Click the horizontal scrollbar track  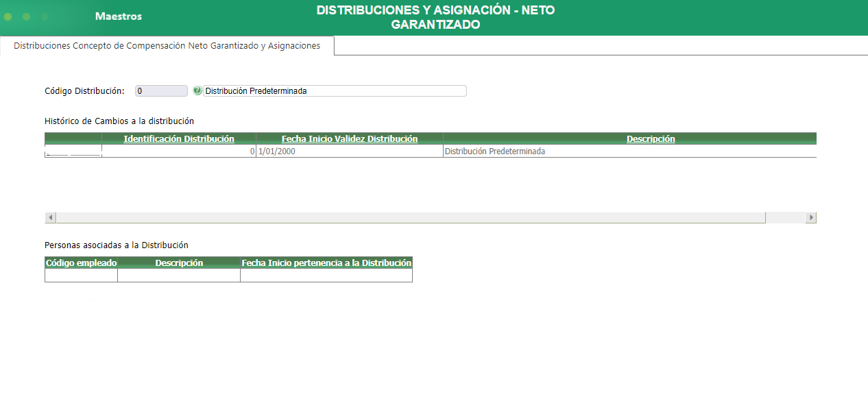(411, 217)
